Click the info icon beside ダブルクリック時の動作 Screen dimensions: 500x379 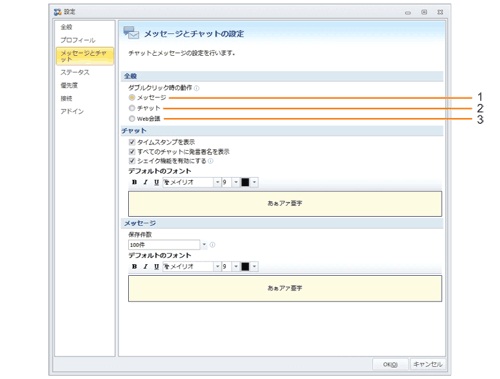[x=197, y=88]
